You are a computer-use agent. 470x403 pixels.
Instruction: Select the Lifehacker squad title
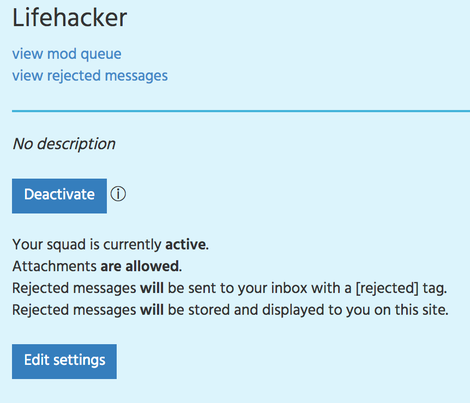70,18
